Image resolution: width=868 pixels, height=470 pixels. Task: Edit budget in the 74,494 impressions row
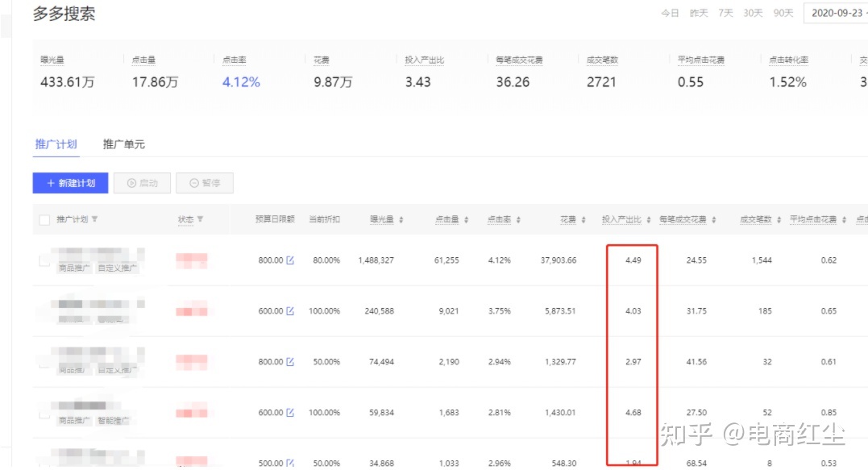[290, 362]
